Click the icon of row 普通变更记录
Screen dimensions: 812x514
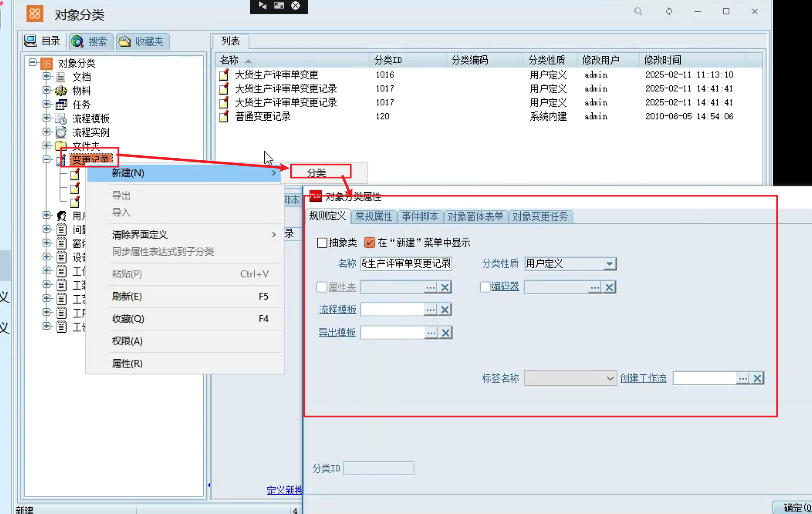[x=224, y=117]
